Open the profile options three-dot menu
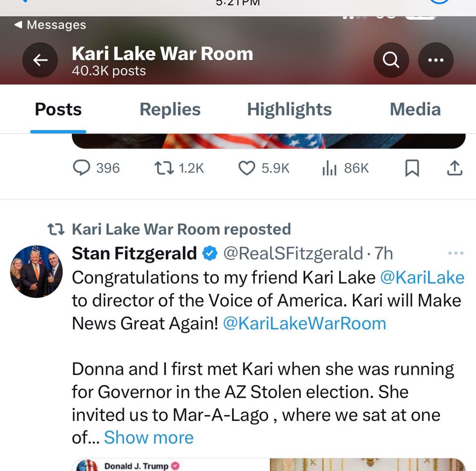The height and width of the screenshot is (471, 476). click(x=436, y=60)
